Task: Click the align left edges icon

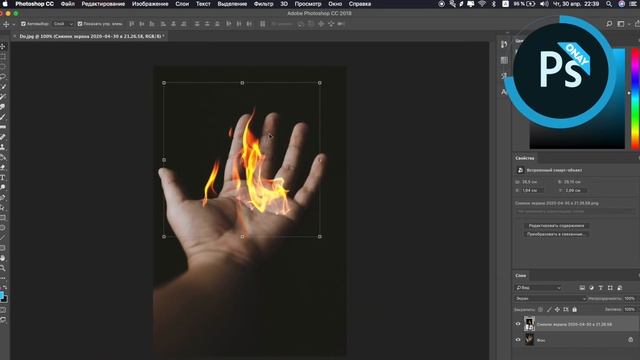Action: [163, 24]
